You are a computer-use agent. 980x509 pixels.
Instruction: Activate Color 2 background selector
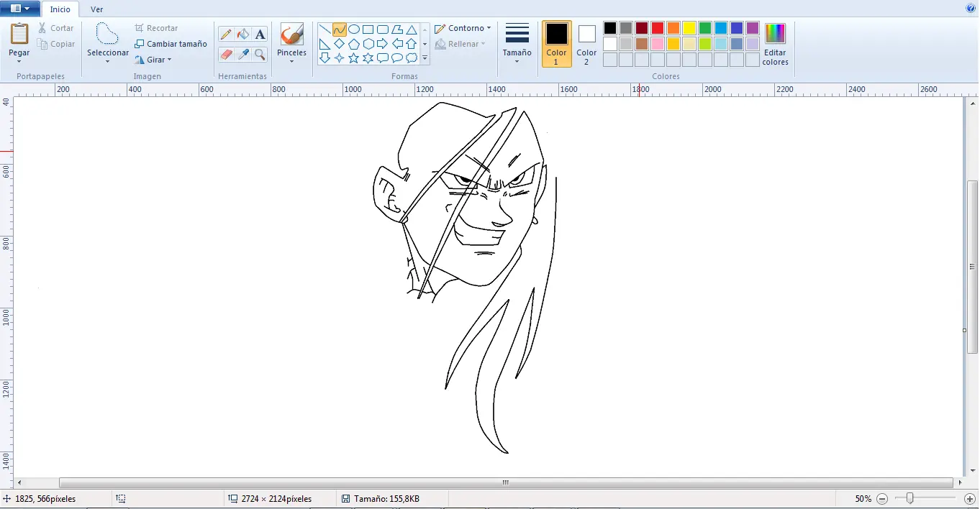pos(587,44)
